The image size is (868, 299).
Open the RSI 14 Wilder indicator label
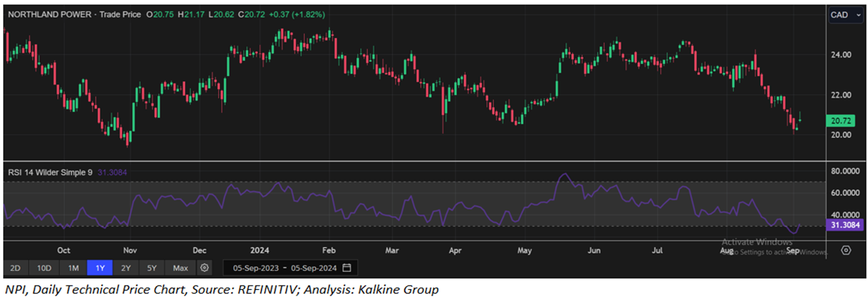[50, 172]
